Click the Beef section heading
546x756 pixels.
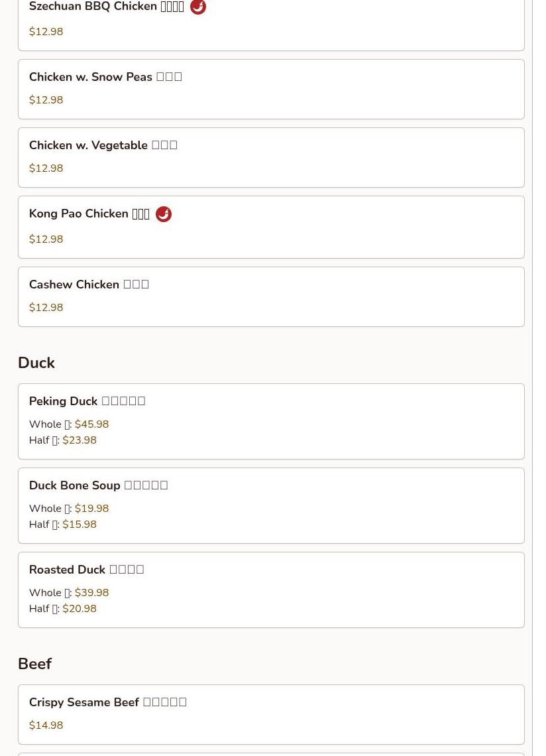(34, 664)
